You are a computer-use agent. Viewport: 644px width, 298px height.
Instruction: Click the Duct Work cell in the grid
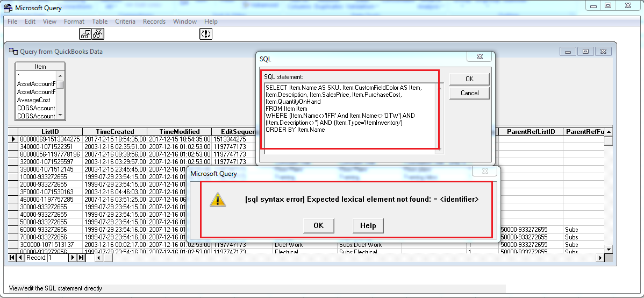pos(305,245)
